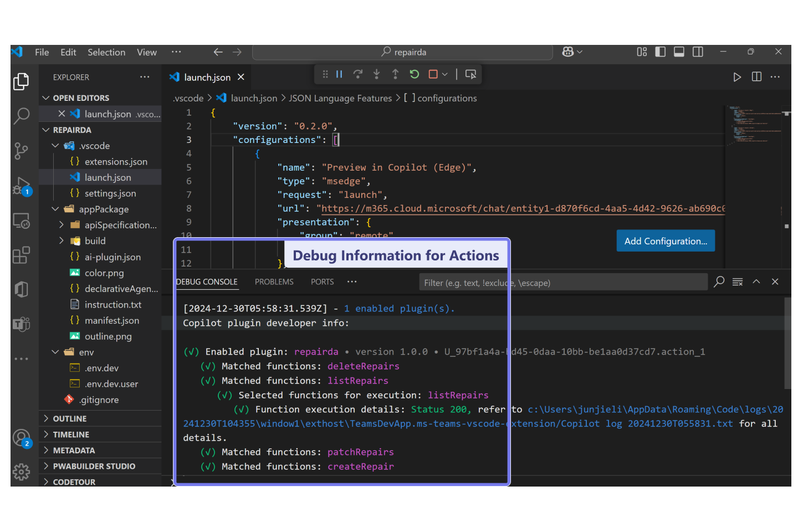
Task: Open Customize Layout
Action: 642,52
